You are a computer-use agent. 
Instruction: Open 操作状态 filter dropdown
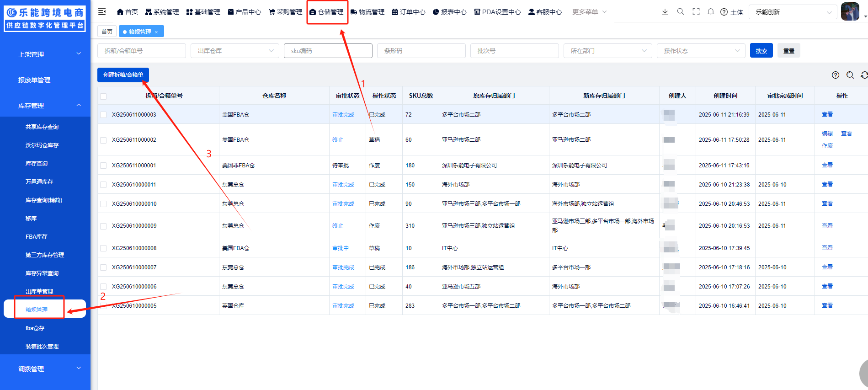point(701,51)
